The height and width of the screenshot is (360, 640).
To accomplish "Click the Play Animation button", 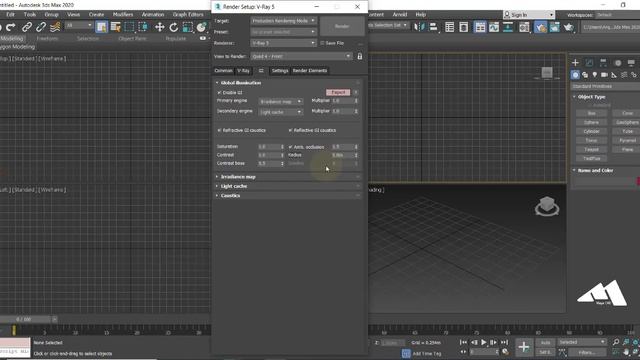I will tap(484, 342).
